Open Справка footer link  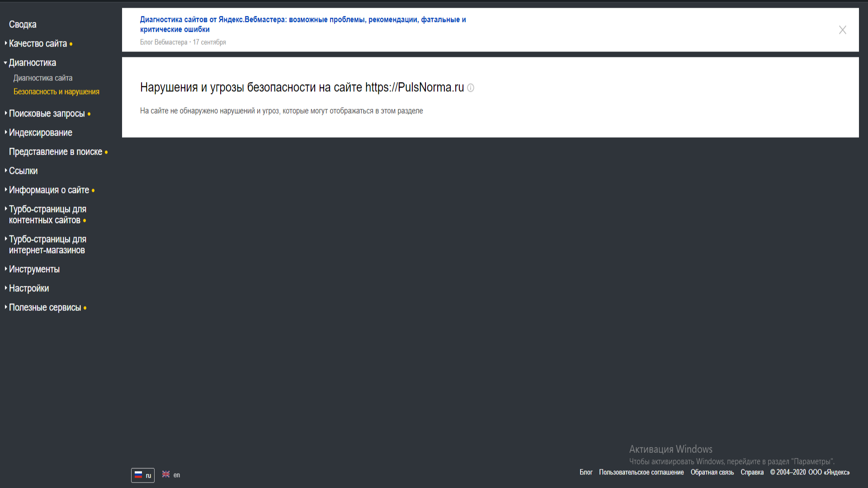[x=752, y=472]
